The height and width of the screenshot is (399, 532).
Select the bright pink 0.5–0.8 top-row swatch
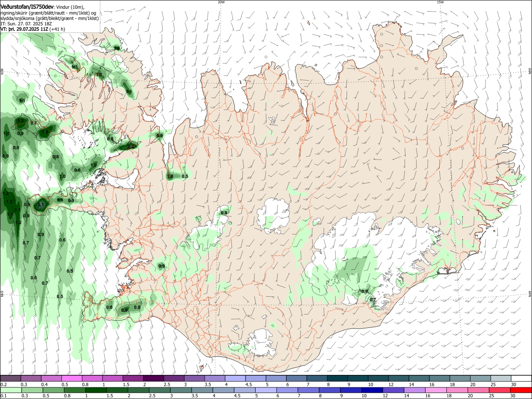(x=71, y=379)
